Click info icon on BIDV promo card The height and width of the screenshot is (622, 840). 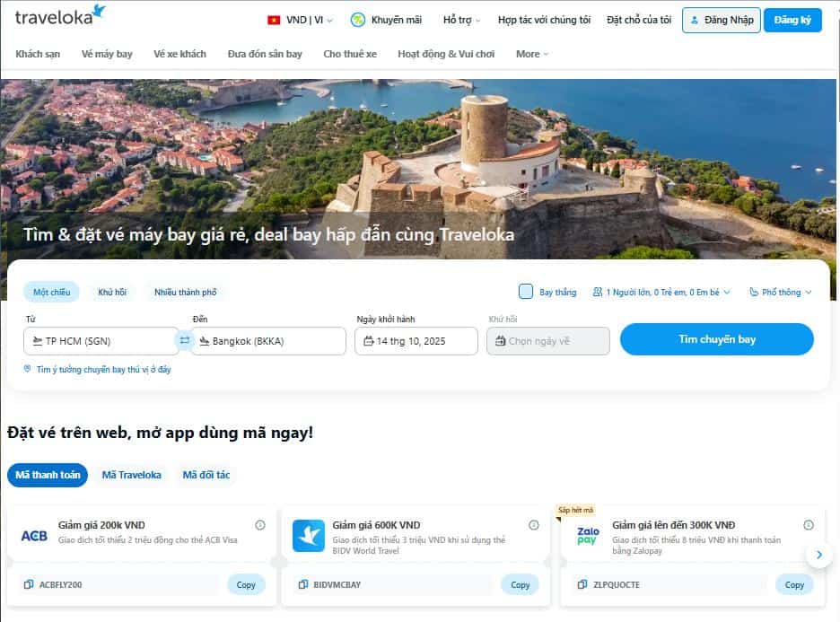click(534, 525)
